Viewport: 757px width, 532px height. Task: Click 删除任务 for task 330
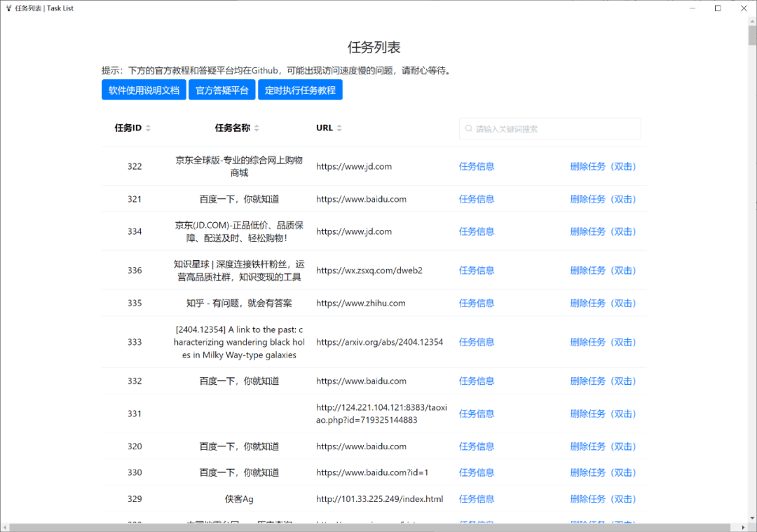tap(603, 473)
